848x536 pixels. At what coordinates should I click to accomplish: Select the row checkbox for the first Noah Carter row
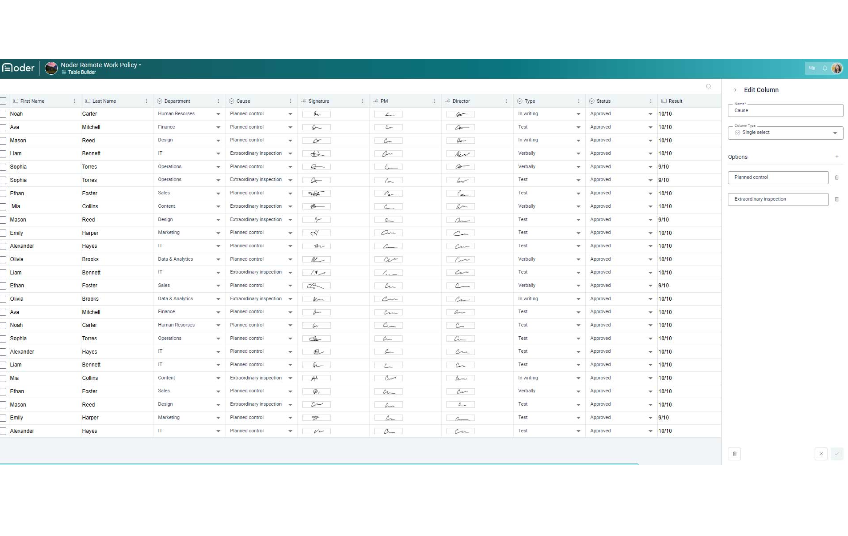click(3, 114)
